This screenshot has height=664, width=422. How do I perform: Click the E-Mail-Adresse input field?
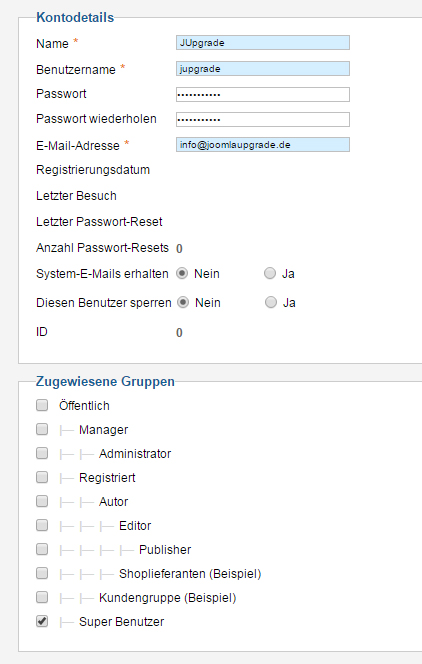(263, 145)
